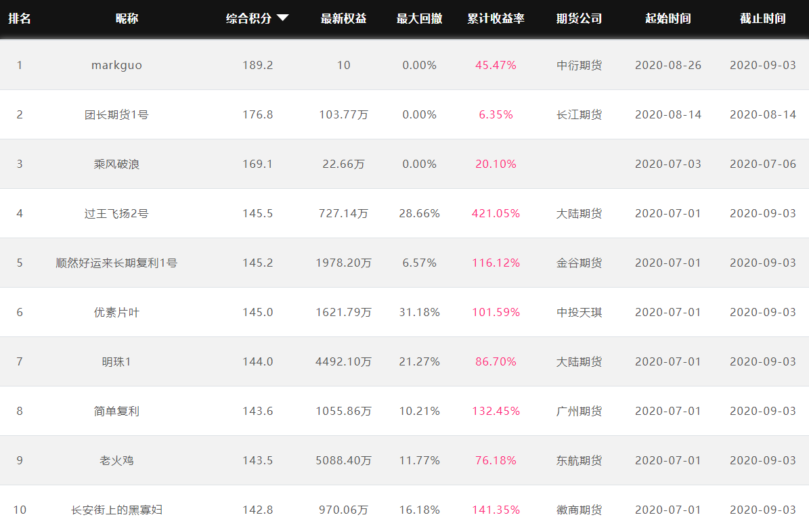Viewport: 809px width, 532px height.
Task: Click the futures company 中衍期货
Action: tap(579, 66)
